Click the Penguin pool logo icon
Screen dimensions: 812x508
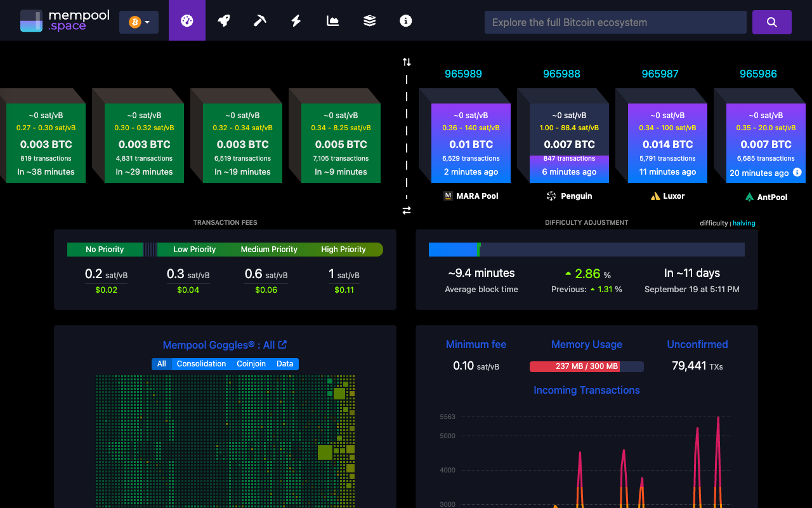551,196
